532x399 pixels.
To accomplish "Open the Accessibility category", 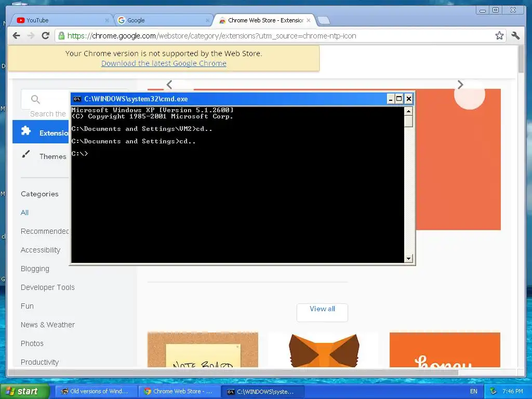I will [41, 250].
